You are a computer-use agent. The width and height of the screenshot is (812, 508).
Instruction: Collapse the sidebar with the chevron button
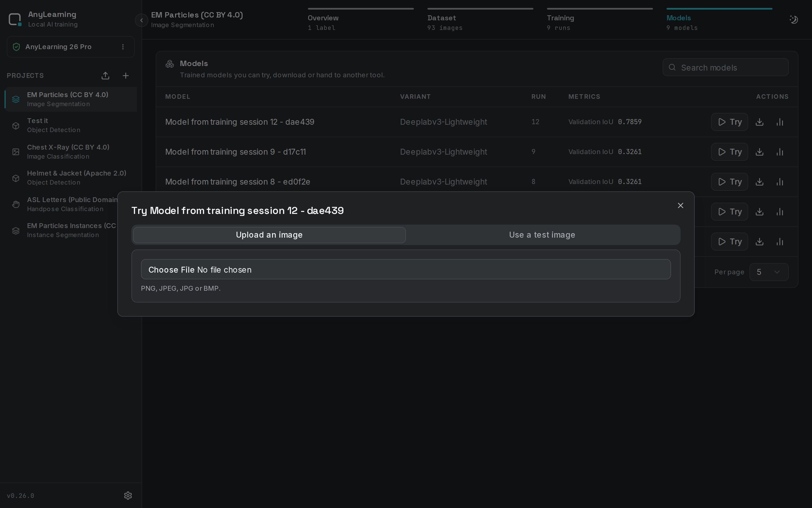click(142, 21)
